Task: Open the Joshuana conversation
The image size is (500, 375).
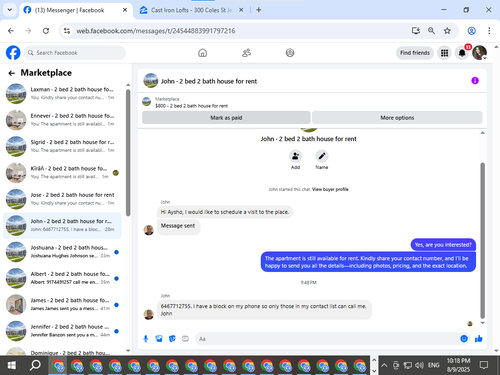Action: pyautogui.click(x=62, y=252)
